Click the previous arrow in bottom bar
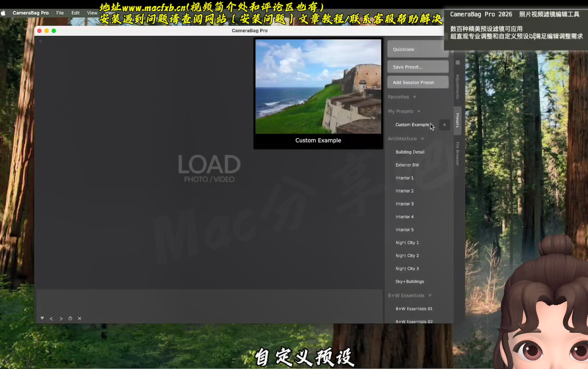The image size is (588, 369). tap(51, 319)
